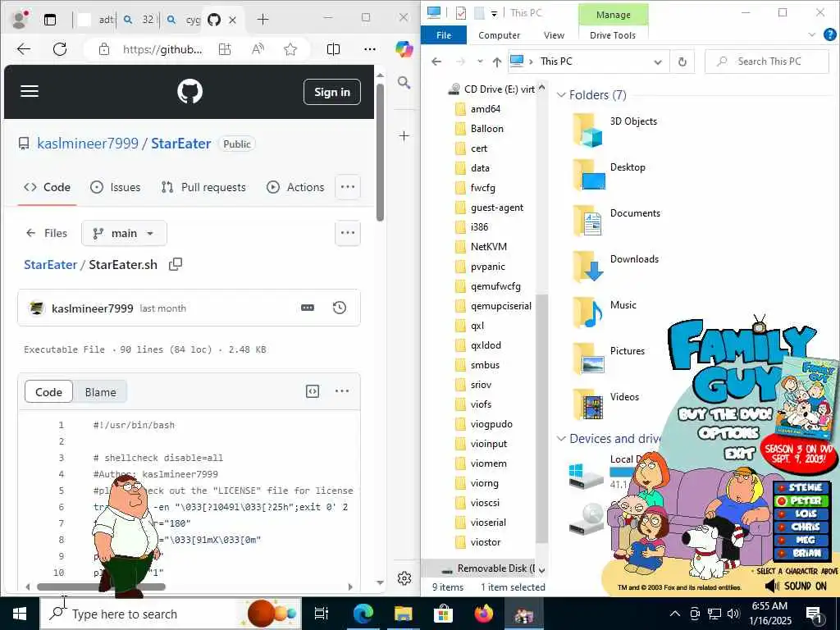
Task: Click Edge profile avatar
Action: pyautogui.click(x=20, y=20)
